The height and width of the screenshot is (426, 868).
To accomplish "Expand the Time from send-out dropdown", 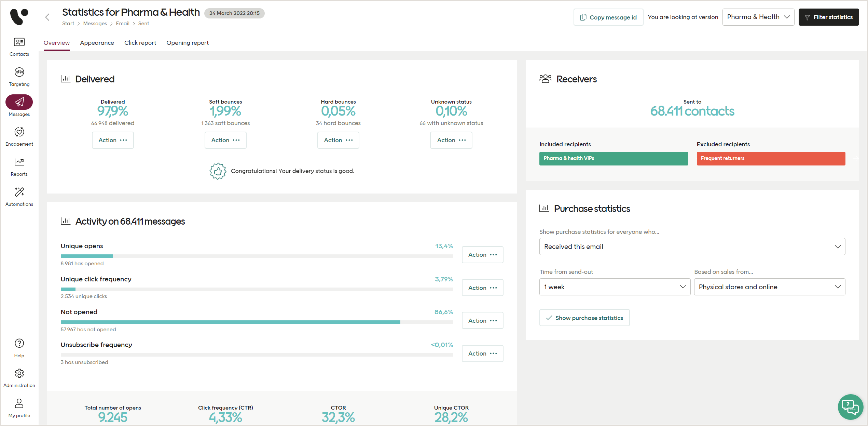I will pyautogui.click(x=614, y=287).
